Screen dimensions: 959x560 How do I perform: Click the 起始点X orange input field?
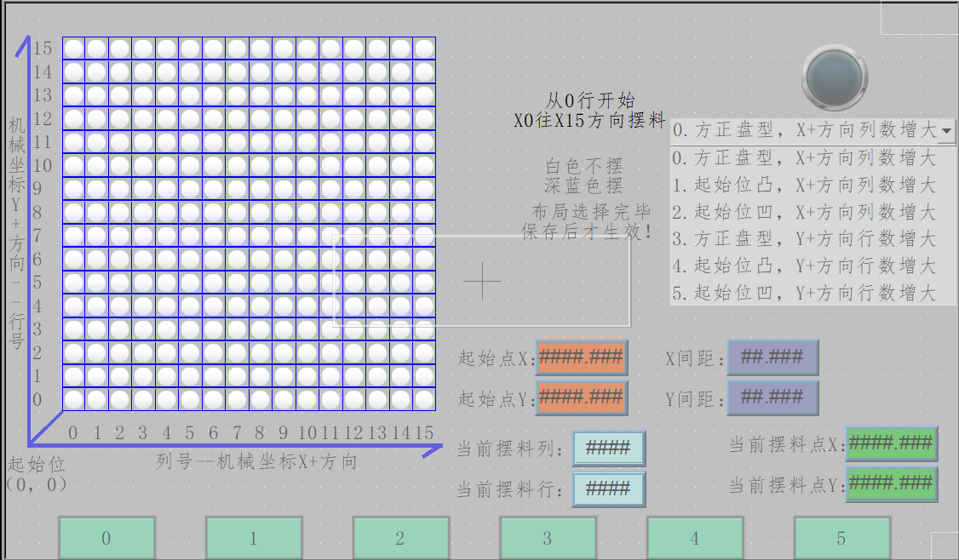(x=581, y=357)
